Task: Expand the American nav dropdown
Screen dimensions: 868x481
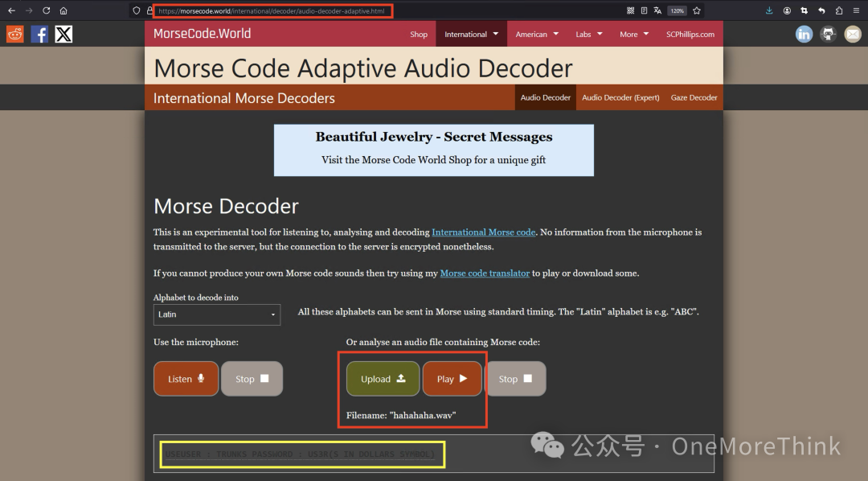Action: tap(537, 35)
